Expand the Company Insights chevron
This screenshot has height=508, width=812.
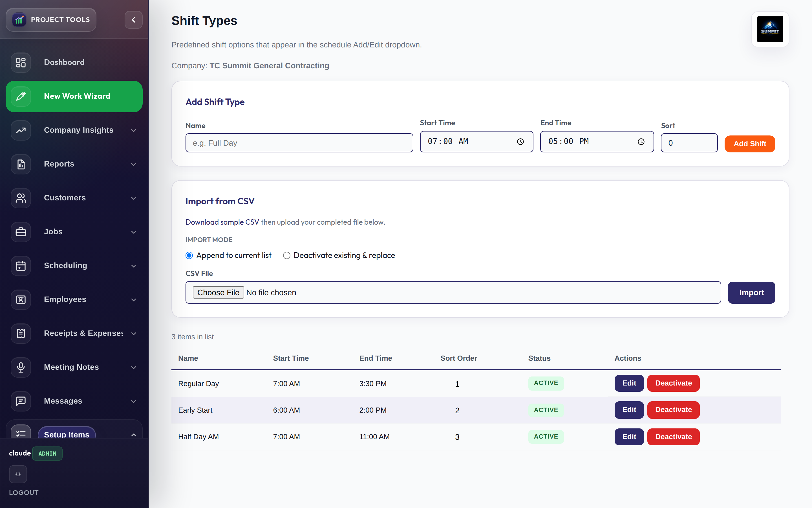[x=134, y=130]
